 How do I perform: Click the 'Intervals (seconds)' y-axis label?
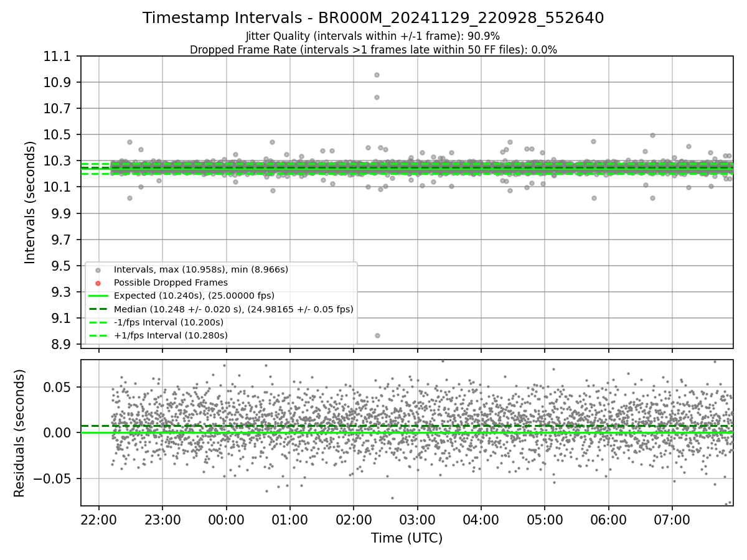pyautogui.click(x=31, y=202)
